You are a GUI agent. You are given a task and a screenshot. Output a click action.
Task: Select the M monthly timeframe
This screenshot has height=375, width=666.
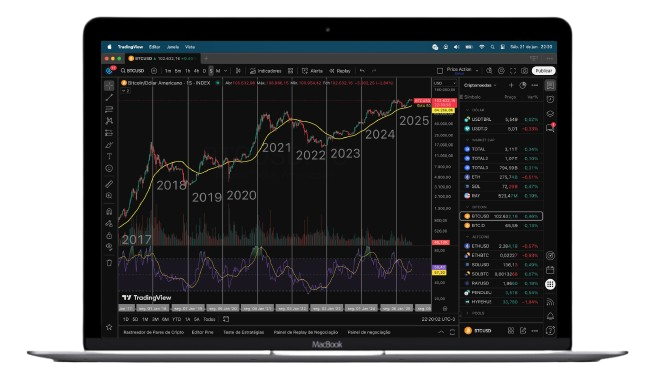click(x=218, y=71)
